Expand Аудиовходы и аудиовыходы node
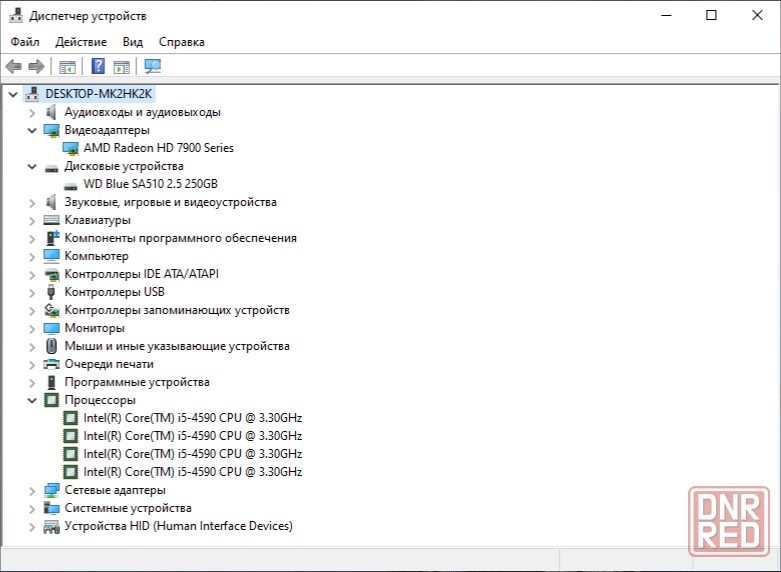The image size is (781, 572). tap(32, 113)
